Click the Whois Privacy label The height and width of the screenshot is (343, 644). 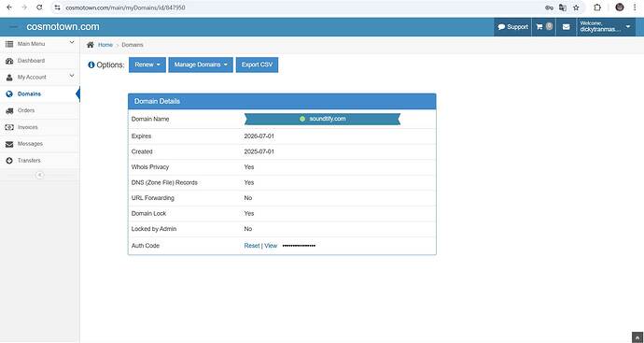tap(150, 167)
